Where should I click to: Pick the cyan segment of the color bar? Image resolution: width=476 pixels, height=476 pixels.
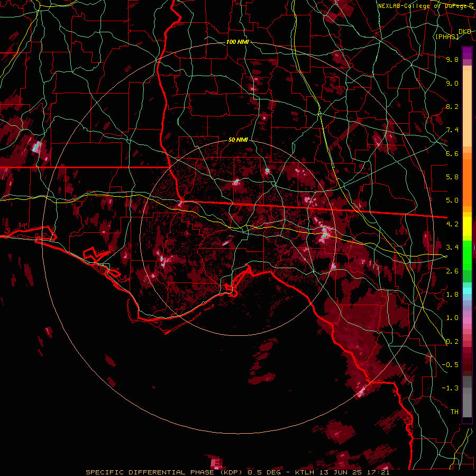467,290
